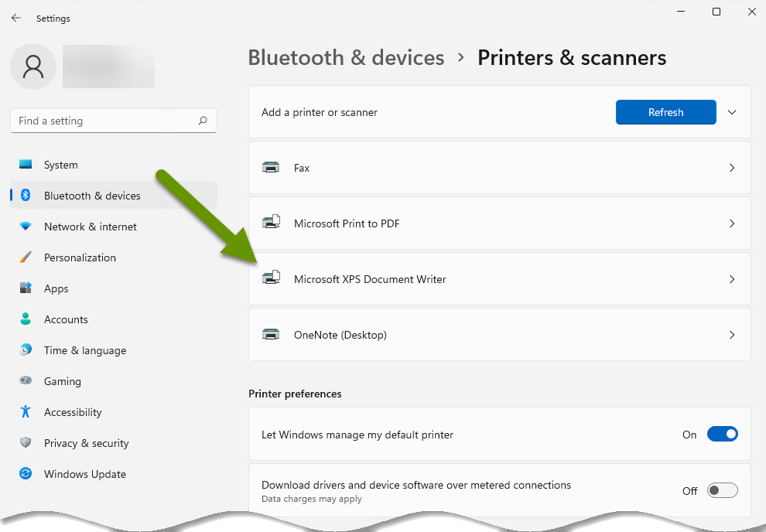This screenshot has height=532, width=766.
Task: Click the Windows Update sync icon
Action: point(26,473)
